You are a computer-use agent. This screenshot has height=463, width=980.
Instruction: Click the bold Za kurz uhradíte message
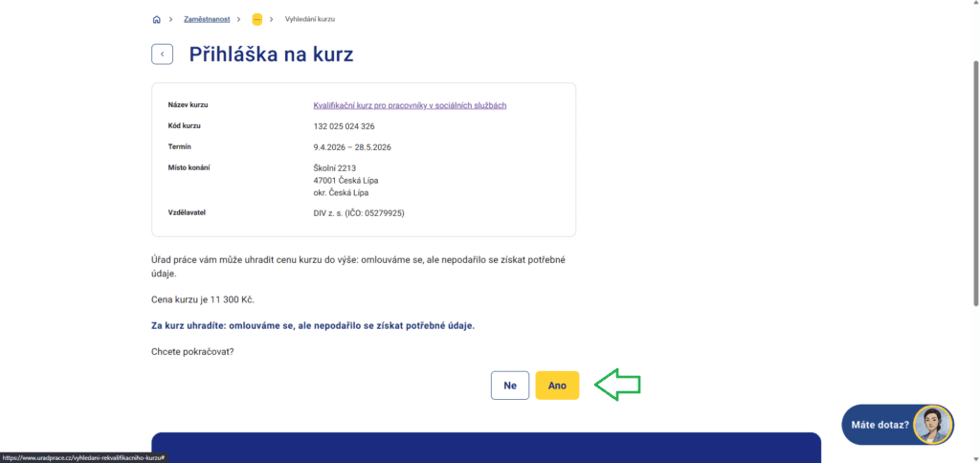pyautogui.click(x=313, y=326)
